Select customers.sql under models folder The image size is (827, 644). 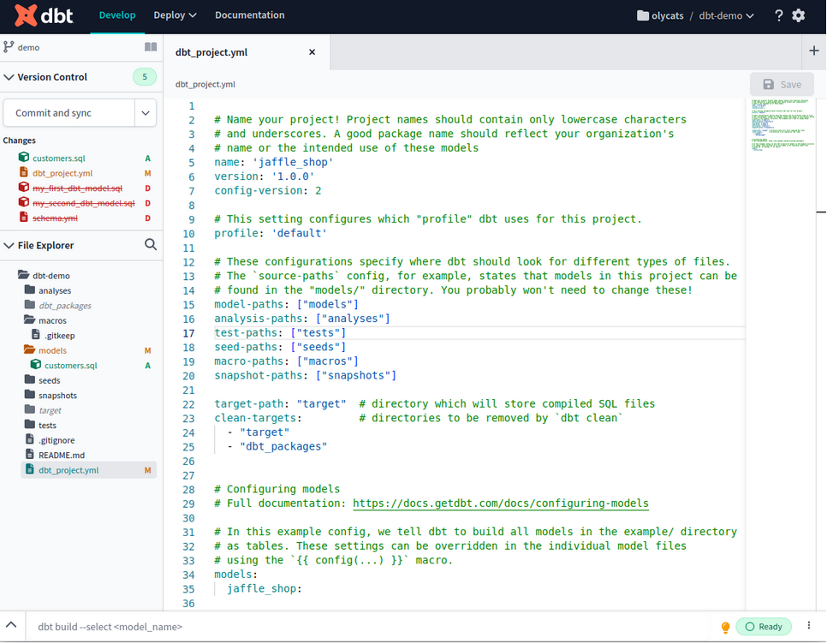click(71, 365)
